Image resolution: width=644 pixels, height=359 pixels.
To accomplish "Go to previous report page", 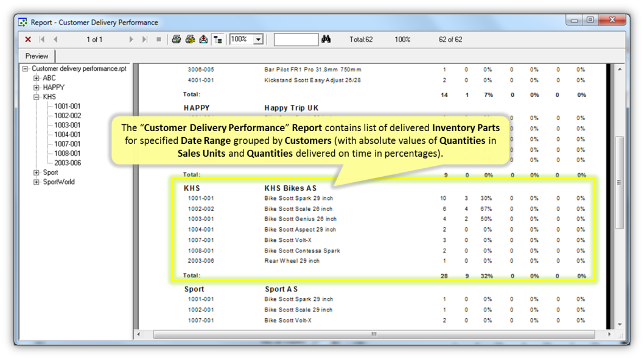I will [x=55, y=40].
